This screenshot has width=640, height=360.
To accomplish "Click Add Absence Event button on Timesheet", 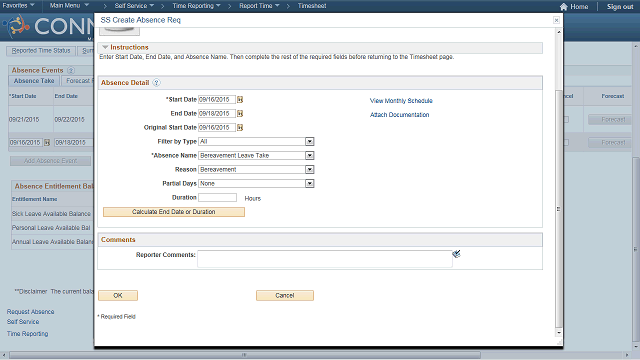I will (x=50, y=161).
